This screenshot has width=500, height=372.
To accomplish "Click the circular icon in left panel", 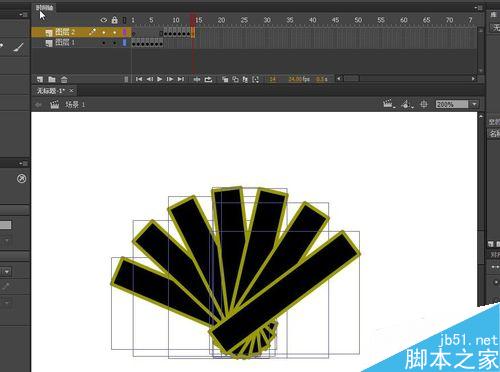I will click(22, 179).
